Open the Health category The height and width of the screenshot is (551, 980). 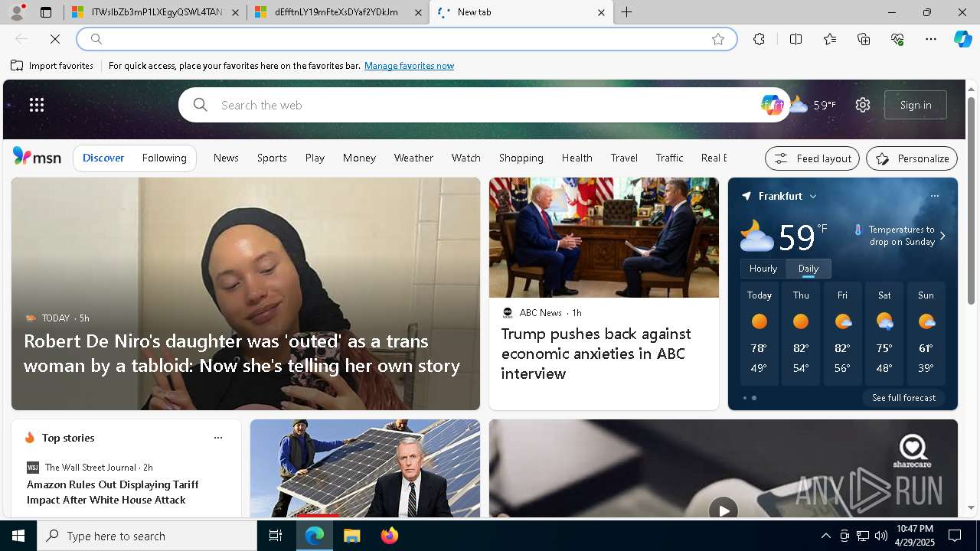(577, 158)
